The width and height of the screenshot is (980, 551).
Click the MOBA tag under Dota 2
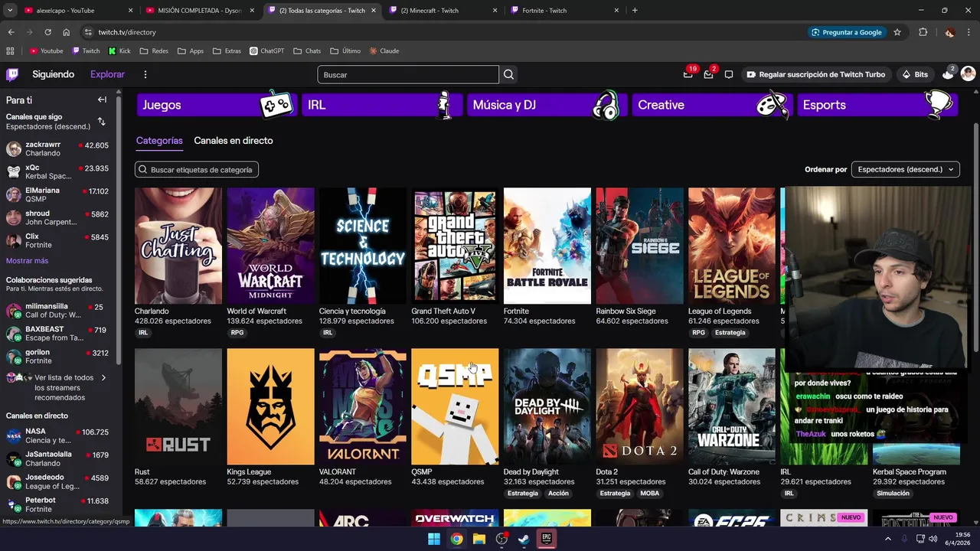pyautogui.click(x=649, y=494)
